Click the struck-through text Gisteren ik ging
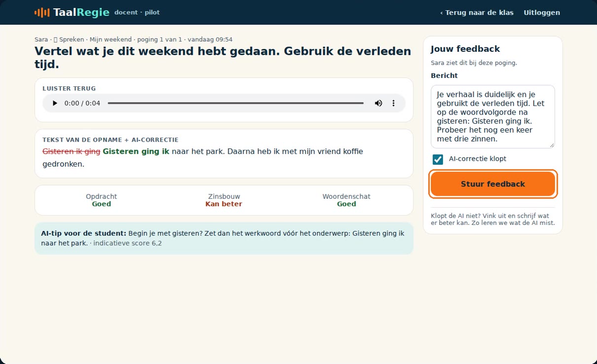The image size is (597, 364). pyautogui.click(x=72, y=151)
